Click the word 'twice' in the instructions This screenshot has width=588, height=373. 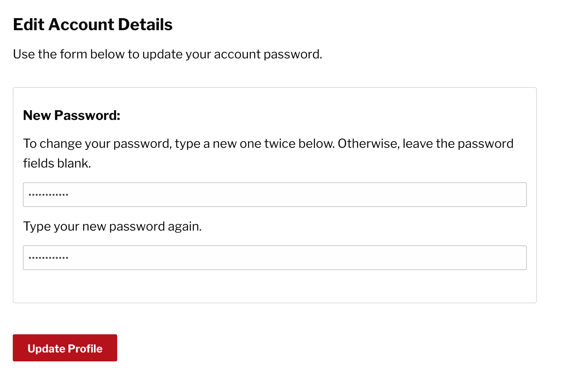(x=280, y=144)
